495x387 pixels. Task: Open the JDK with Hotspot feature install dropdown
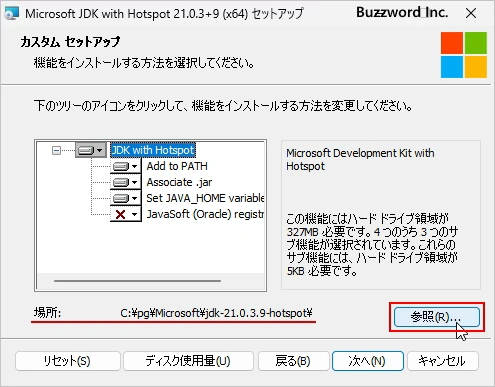(90, 150)
